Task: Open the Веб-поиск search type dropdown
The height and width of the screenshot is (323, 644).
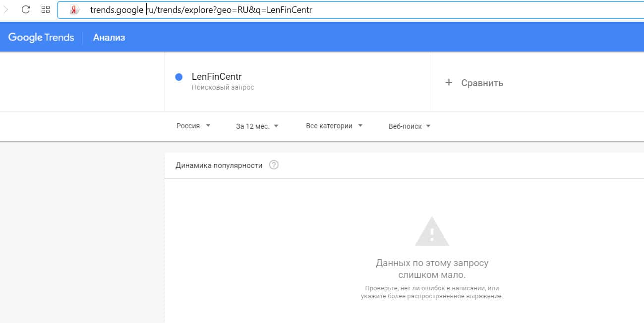Action: coord(410,126)
